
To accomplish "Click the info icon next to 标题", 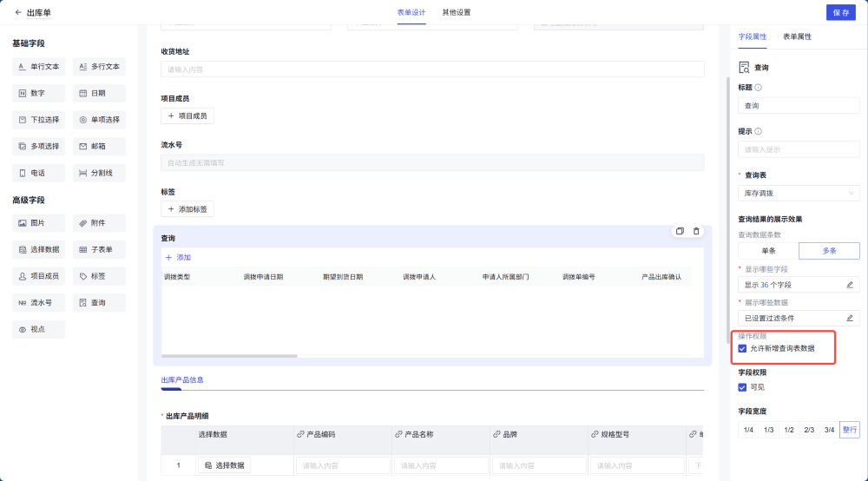I will pyautogui.click(x=759, y=88).
